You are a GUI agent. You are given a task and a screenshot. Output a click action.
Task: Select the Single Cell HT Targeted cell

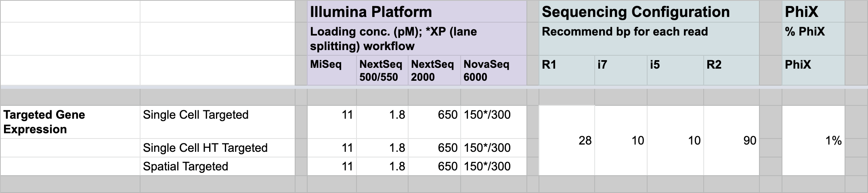[x=218, y=148]
